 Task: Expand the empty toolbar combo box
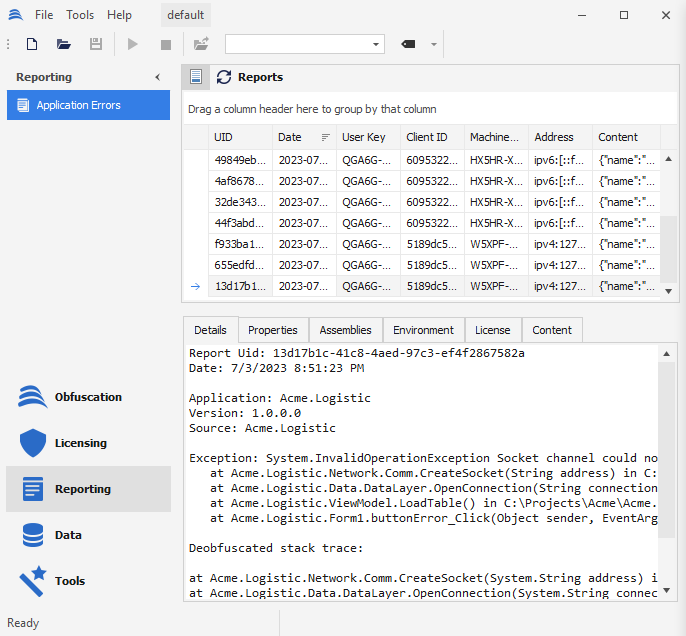[376, 44]
